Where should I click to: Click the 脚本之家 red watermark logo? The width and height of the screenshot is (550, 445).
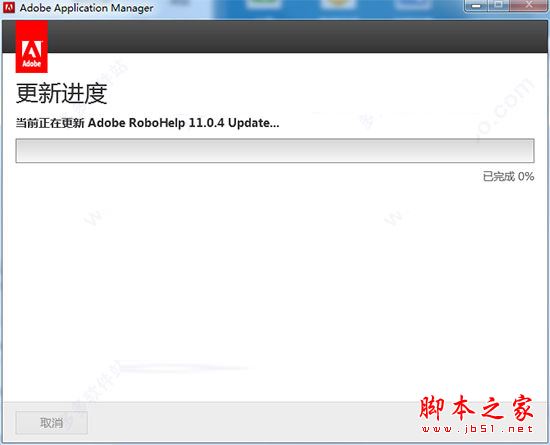point(476,408)
